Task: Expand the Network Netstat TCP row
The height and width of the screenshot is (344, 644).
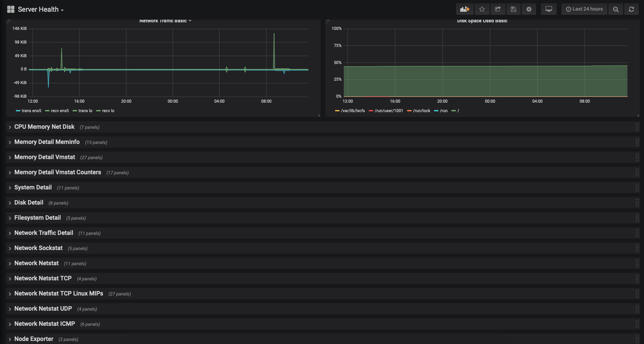Action: (x=43, y=278)
